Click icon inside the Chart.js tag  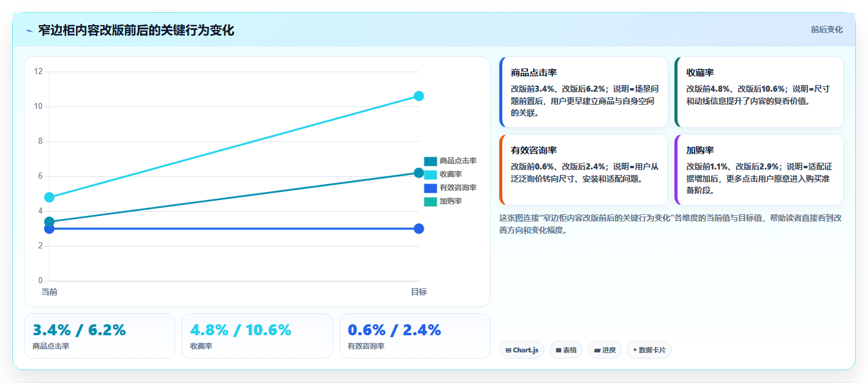tap(508, 351)
